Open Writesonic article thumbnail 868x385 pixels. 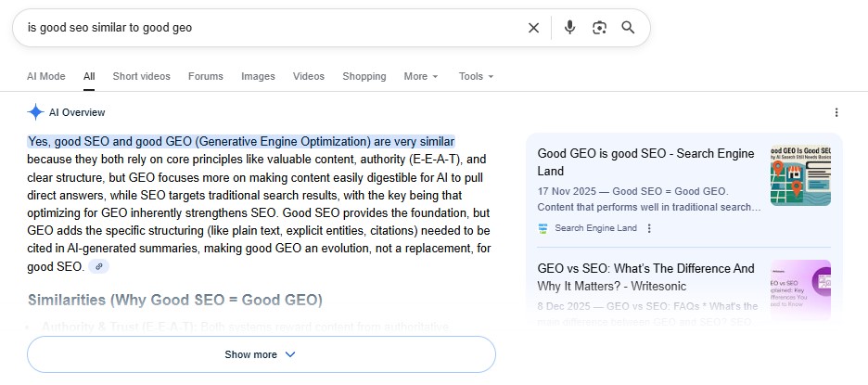tap(800, 289)
